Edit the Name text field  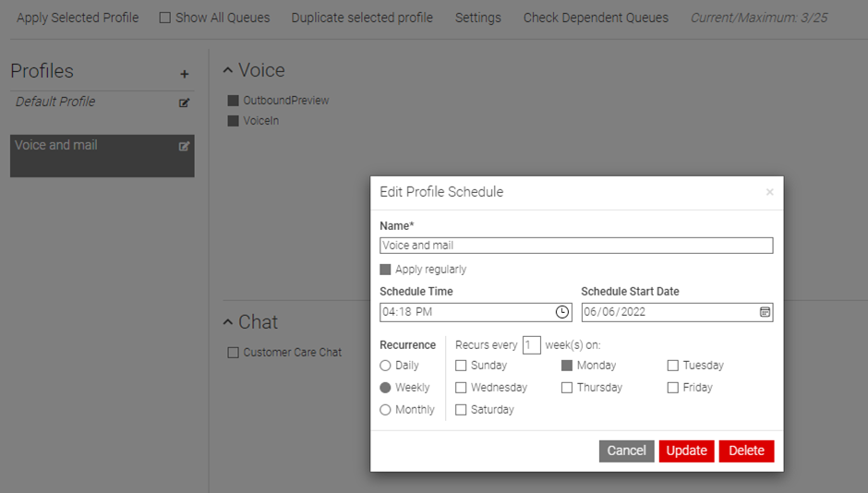(x=576, y=246)
